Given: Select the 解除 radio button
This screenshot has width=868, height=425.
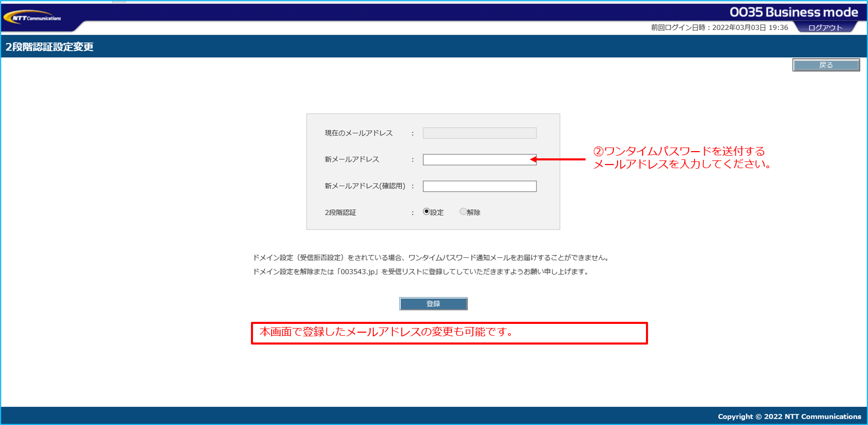Looking at the screenshot, I should [x=463, y=211].
